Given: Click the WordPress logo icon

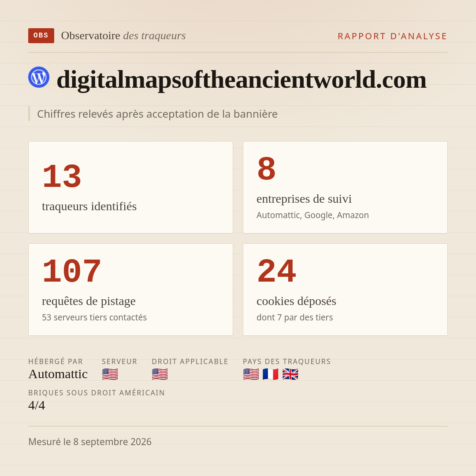Looking at the screenshot, I should pos(39,77).
